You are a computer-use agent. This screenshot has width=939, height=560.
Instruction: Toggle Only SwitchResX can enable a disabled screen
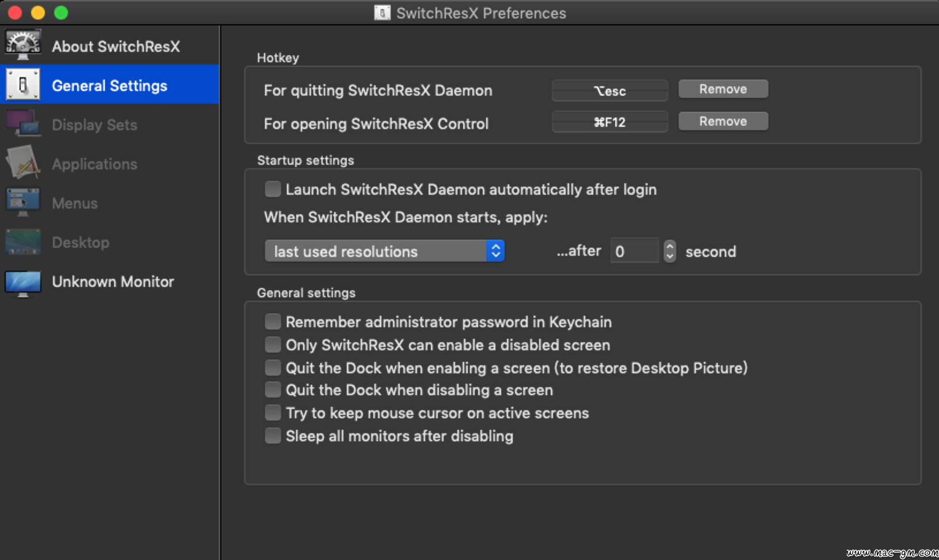[272, 345]
